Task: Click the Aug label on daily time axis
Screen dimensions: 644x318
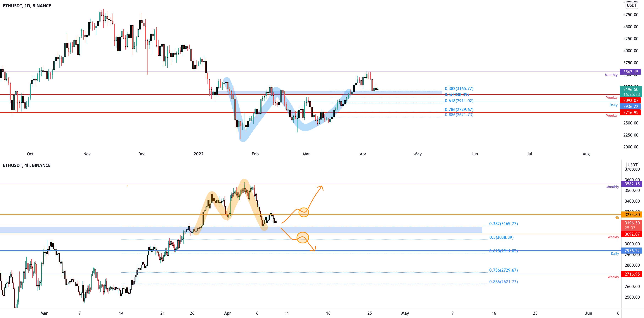Action: tap(586, 154)
